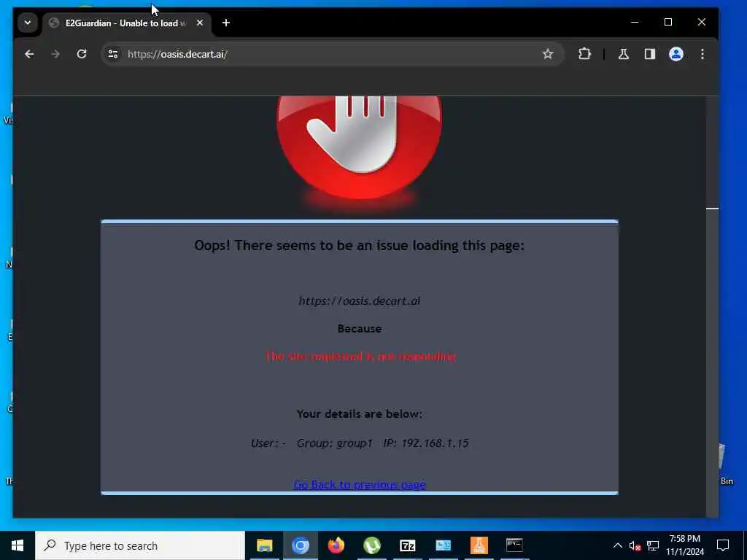Screen dimensions: 747x560
Task: Open a new browser tab
Action: tap(226, 23)
